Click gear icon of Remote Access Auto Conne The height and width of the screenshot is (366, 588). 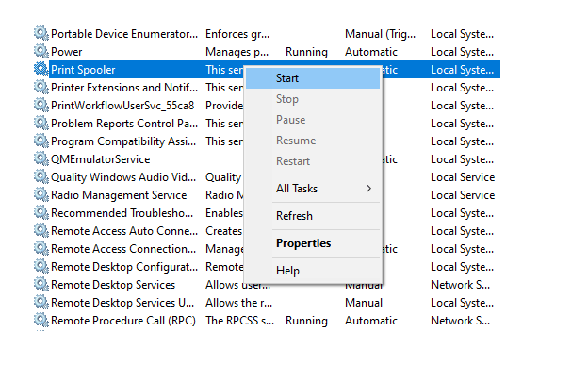tap(41, 231)
